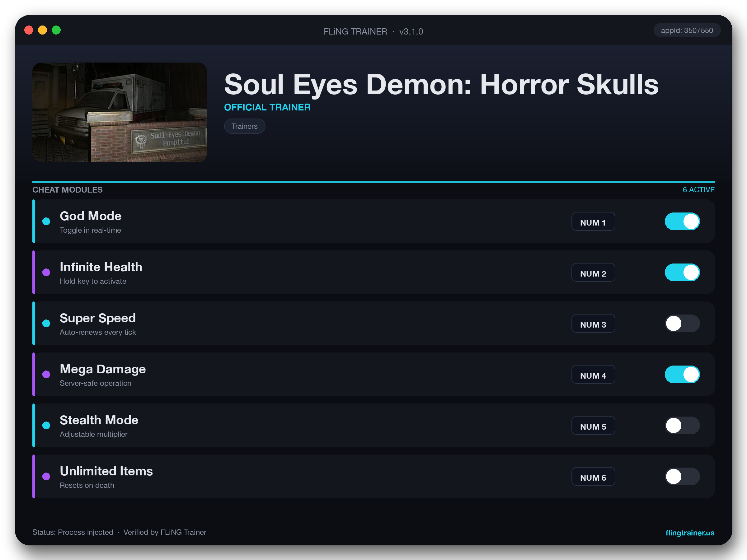Change the NUM 3 hotkey binding
The width and height of the screenshot is (747, 560).
593,323
